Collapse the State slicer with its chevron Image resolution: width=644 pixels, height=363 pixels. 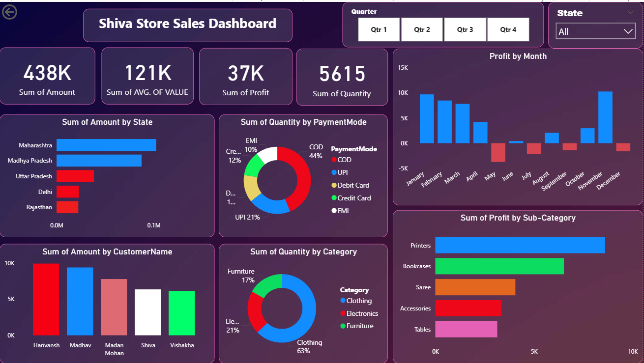[x=631, y=12]
